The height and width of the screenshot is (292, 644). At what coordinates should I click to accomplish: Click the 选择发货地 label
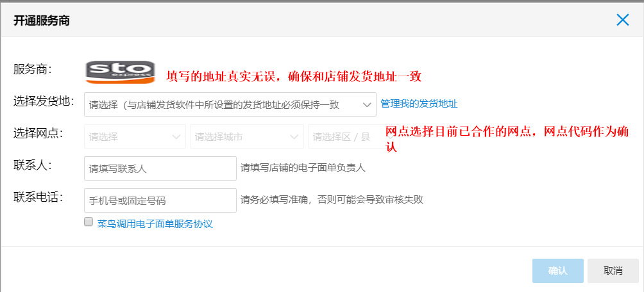[x=44, y=101]
